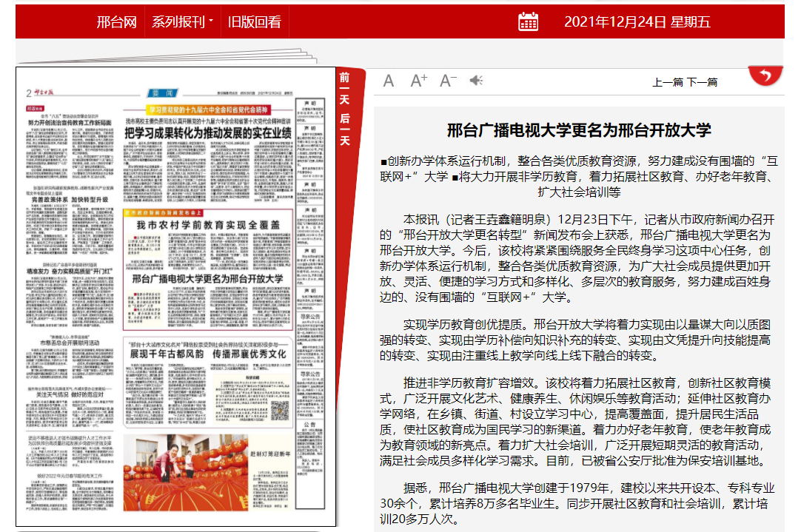
Task: Open the 展现千年古都风韵 传播邢襄优秀文化 article
Action: (208, 354)
